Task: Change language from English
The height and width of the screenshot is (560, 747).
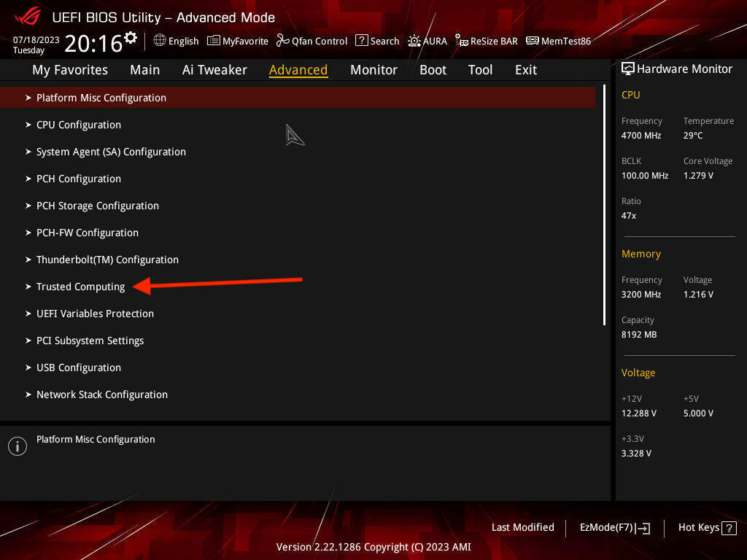Action: [183, 41]
